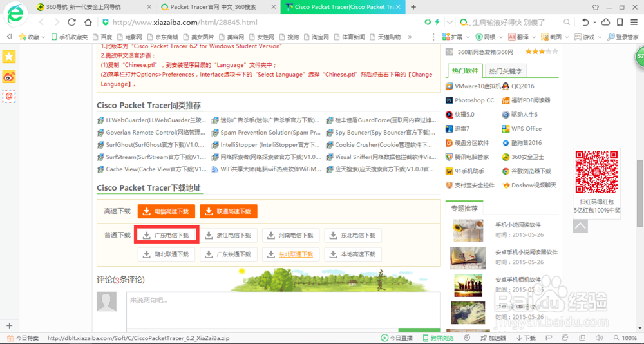Click the QR code red packet image
Viewport: 644px width, 344px height.
[x=596, y=172]
